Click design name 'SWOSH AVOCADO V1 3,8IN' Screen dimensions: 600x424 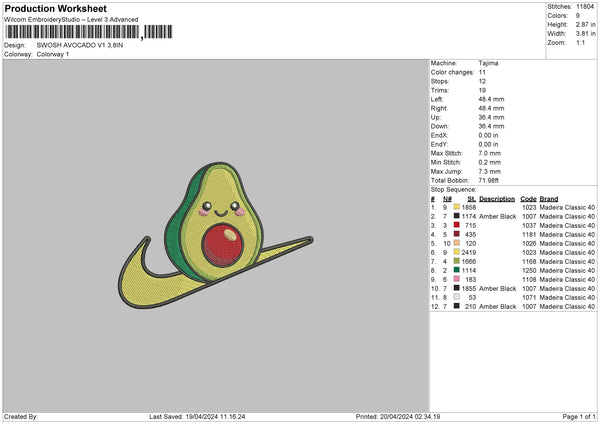(x=80, y=45)
